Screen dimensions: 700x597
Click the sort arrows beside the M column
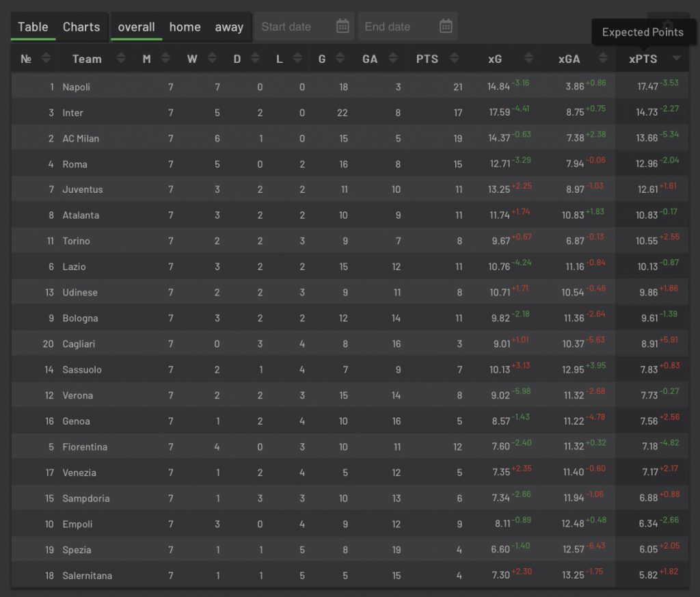click(x=165, y=59)
